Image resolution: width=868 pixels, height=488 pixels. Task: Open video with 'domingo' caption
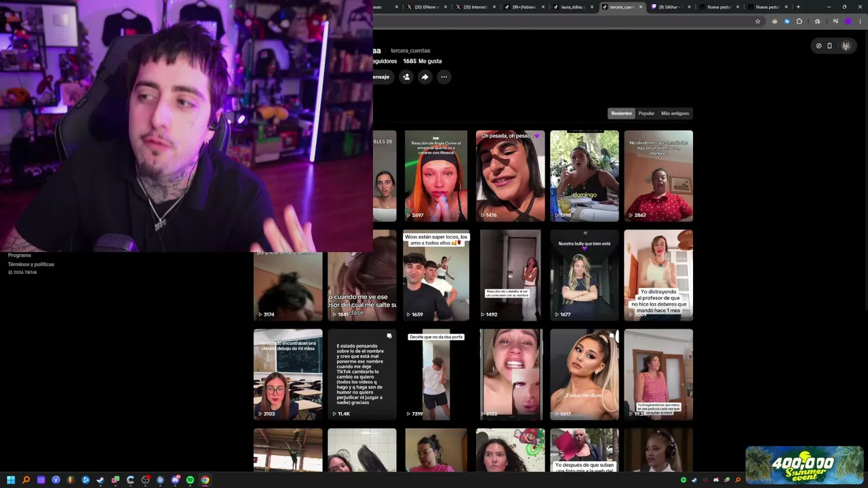[x=585, y=176]
